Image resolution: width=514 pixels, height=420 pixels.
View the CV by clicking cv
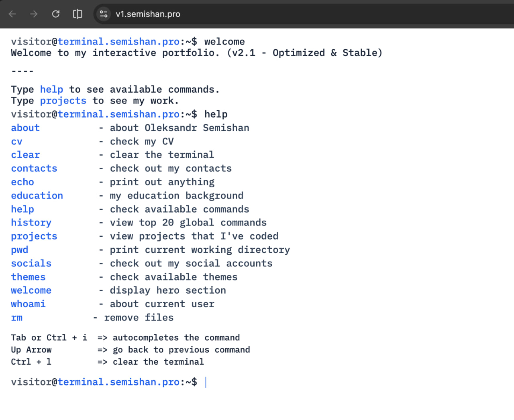coord(16,141)
